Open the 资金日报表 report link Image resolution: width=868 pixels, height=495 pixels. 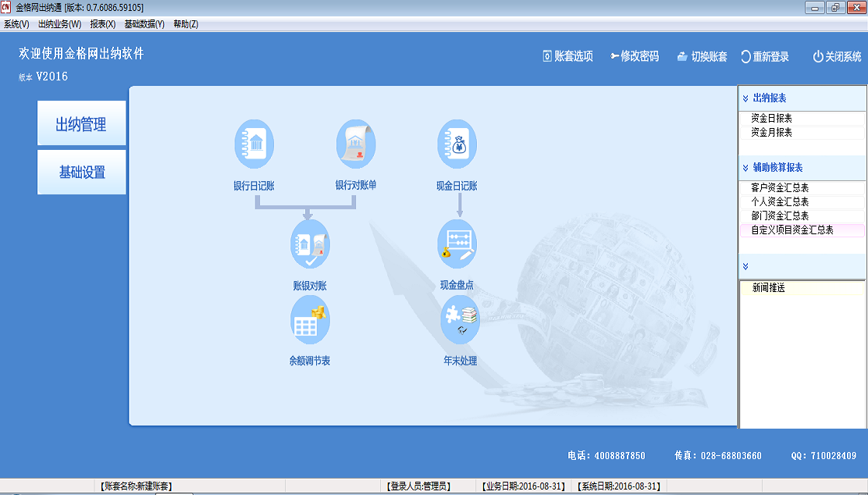771,119
